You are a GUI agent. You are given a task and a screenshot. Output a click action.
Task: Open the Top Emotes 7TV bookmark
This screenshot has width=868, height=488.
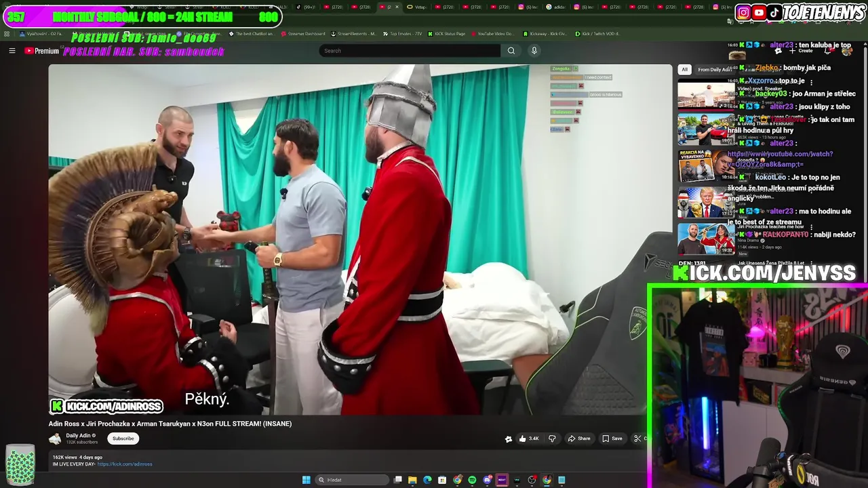[x=402, y=33]
